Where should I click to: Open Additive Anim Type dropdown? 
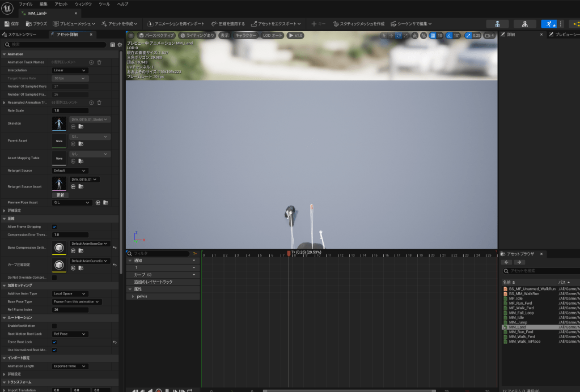(x=70, y=293)
